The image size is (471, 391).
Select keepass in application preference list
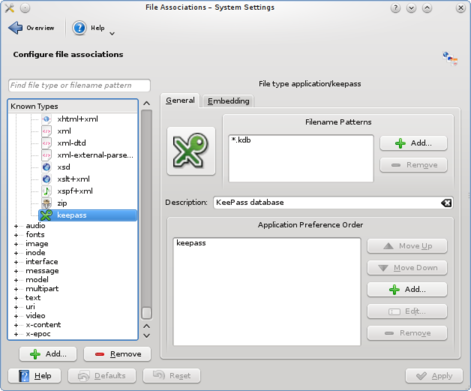click(191, 243)
